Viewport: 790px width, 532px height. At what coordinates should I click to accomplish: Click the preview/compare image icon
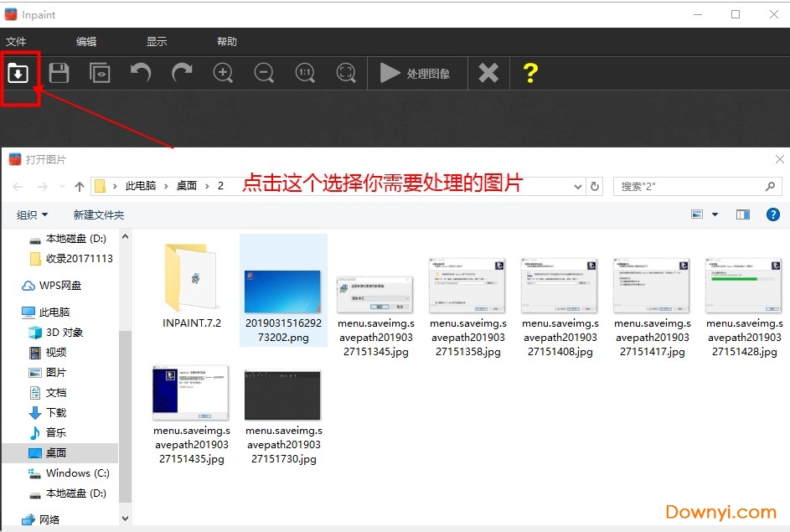100,73
